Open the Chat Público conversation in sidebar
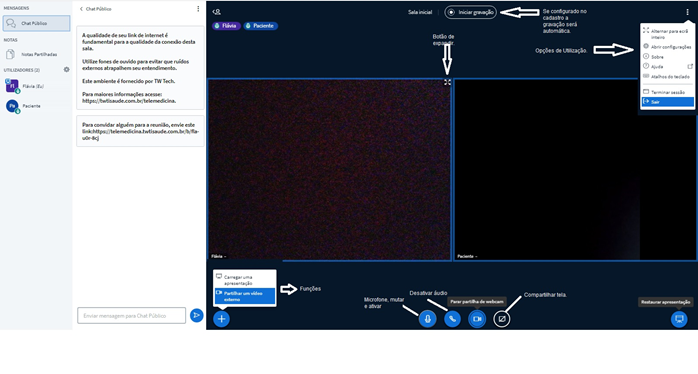Image resolution: width=698 pixels, height=374 pixels. pos(36,23)
